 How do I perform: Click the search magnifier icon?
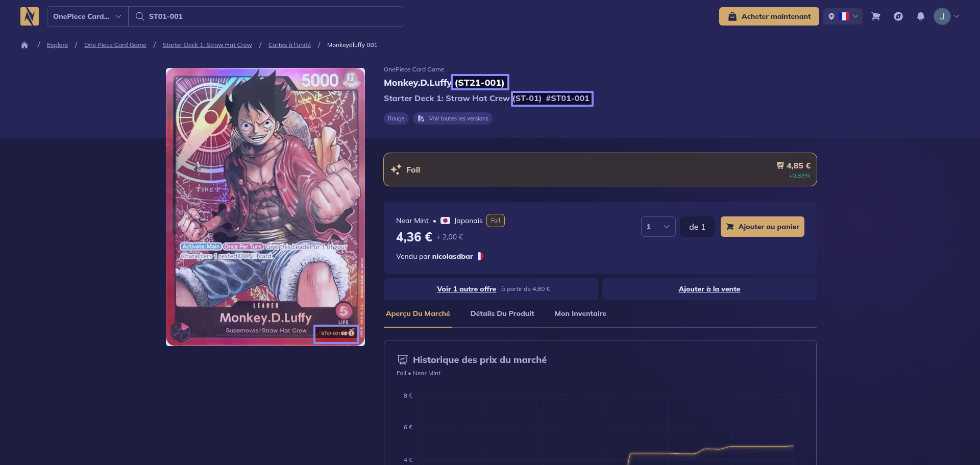click(139, 16)
